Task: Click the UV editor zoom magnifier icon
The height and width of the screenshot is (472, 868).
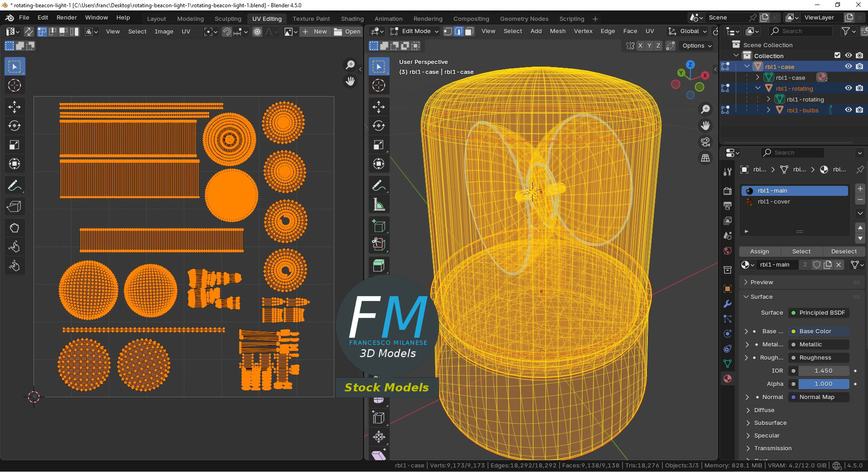Action: [350, 65]
